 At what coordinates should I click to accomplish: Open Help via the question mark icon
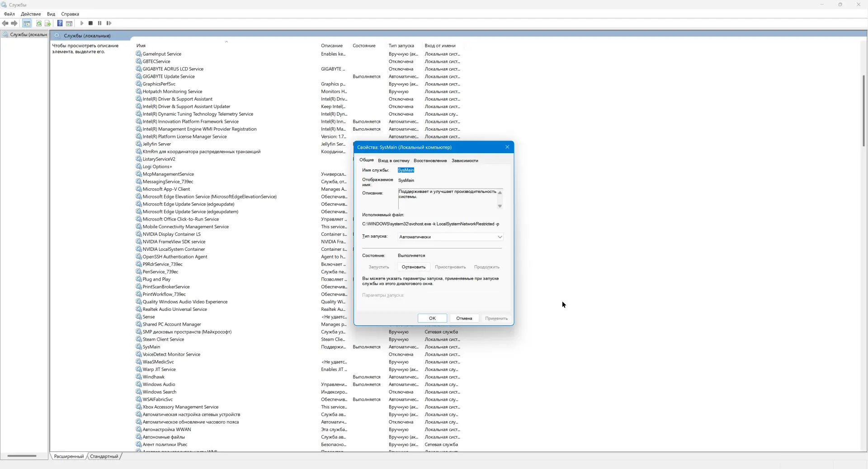click(x=60, y=23)
